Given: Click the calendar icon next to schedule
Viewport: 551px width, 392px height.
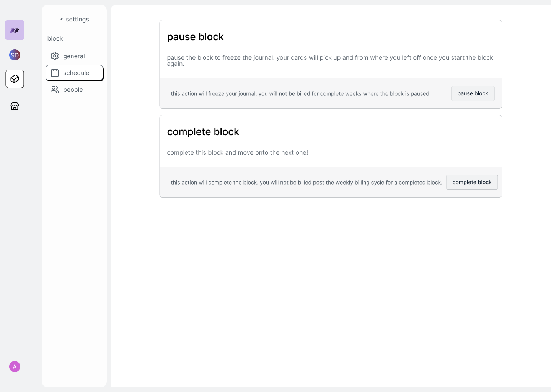Looking at the screenshot, I should (x=55, y=73).
